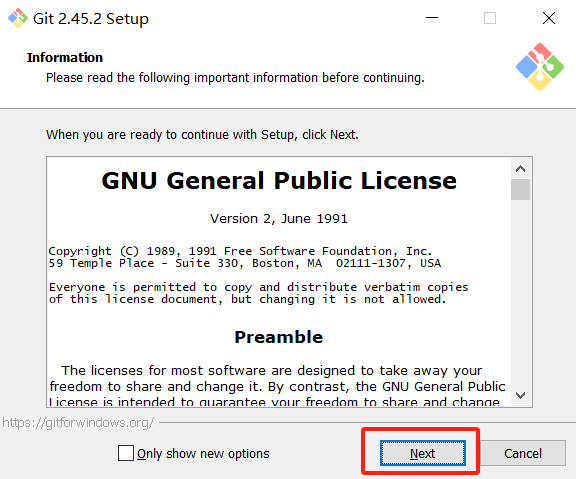Click Next to continue setup
This screenshot has height=479, width=576.
click(x=423, y=453)
